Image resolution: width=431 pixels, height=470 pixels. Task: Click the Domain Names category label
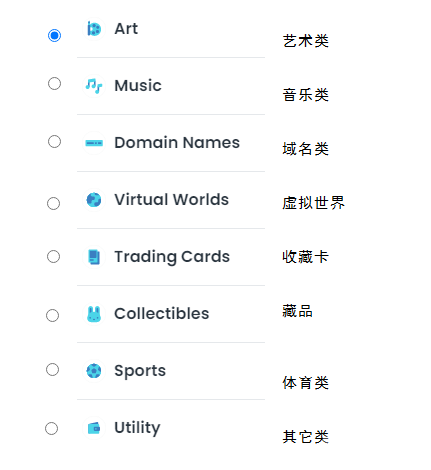click(x=177, y=143)
